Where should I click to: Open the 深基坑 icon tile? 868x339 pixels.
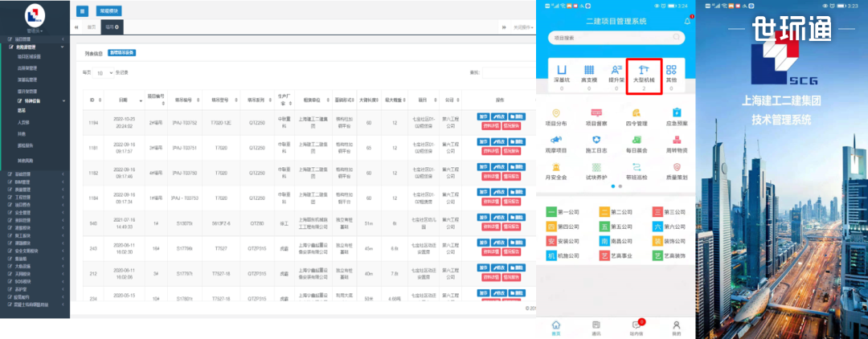tap(563, 71)
